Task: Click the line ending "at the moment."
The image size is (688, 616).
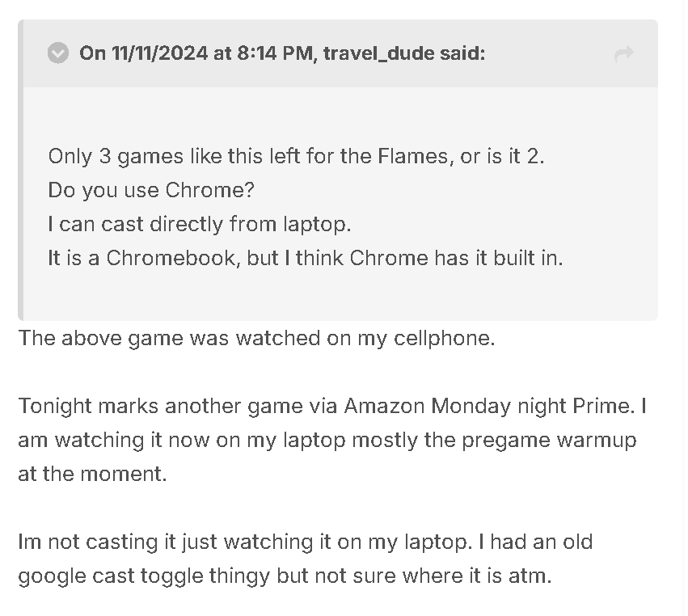Action: 93,474
